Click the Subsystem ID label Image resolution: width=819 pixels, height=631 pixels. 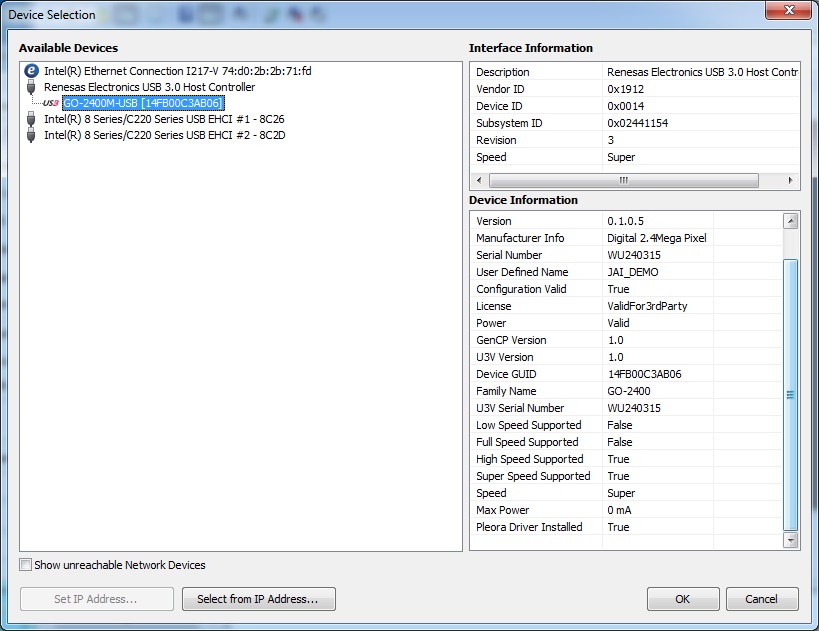[509, 123]
